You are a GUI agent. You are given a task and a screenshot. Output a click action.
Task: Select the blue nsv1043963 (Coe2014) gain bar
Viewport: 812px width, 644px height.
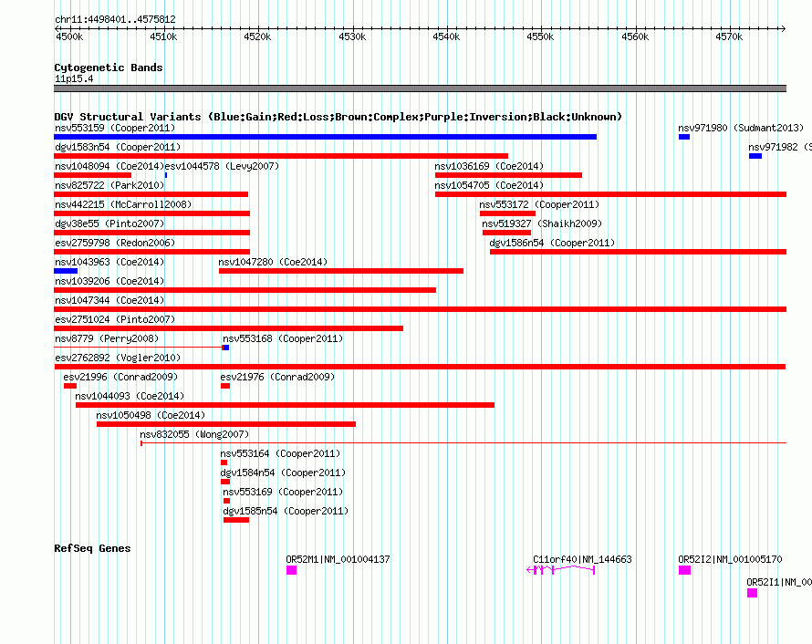(x=66, y=271)
